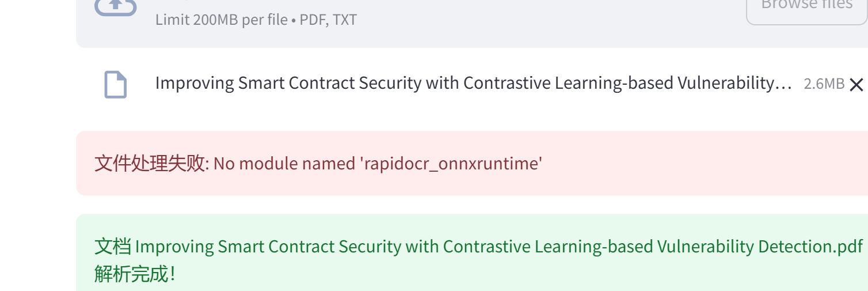
Task: Remove the uploaded PDF with the X icon
Action: click(856, 85)
